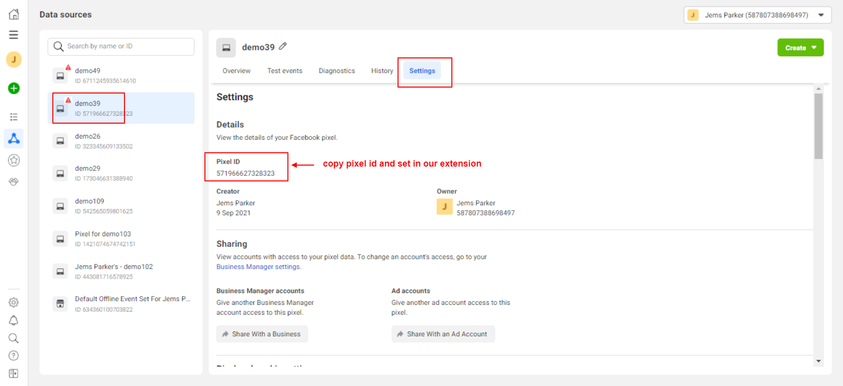Click Share With an Ad Account button
This screenshot has height=386, width=843.
[x=443, y=334]
